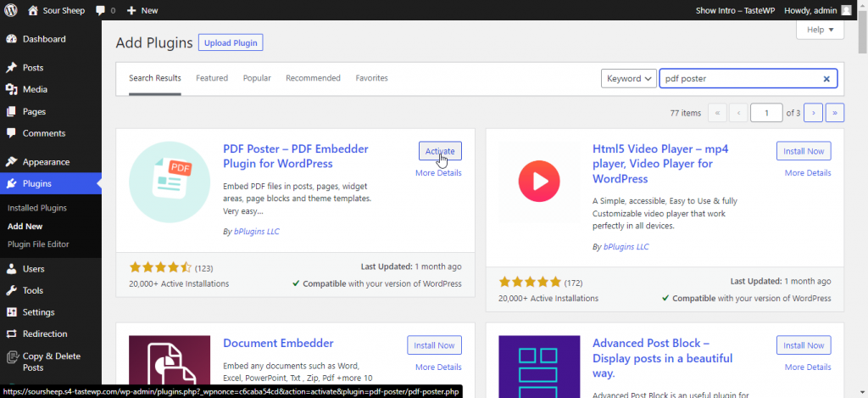Open Installed Plugins submenu item
The height and width of the screenshot is (398, 868).
tap(37, 208)
